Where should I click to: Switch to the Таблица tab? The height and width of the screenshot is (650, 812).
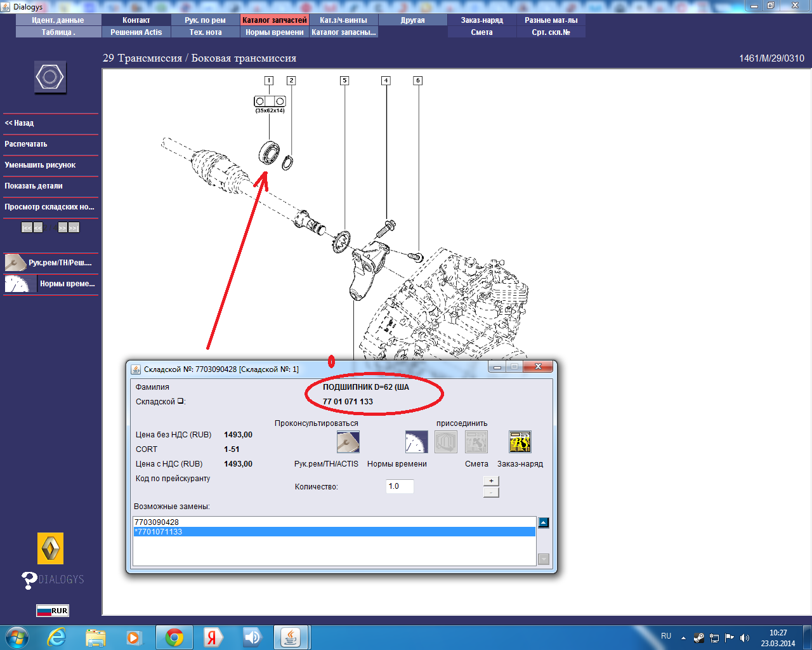(x=58, y=32)
